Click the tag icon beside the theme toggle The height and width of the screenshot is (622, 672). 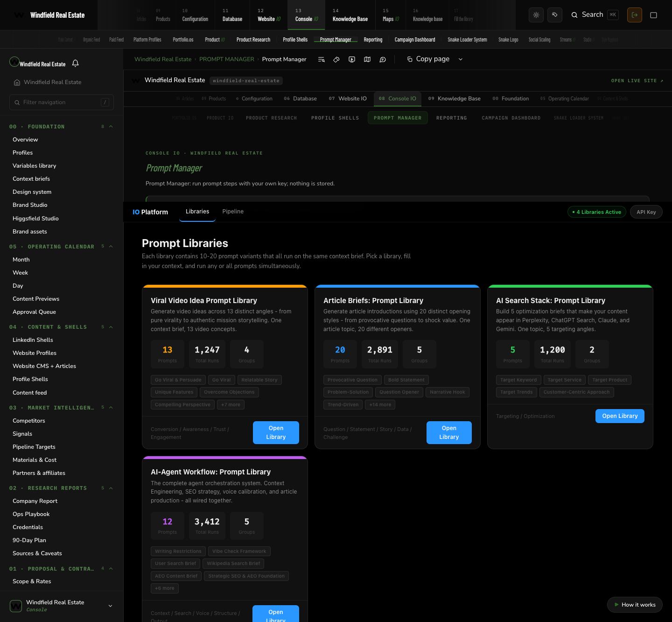coord(555,15)
